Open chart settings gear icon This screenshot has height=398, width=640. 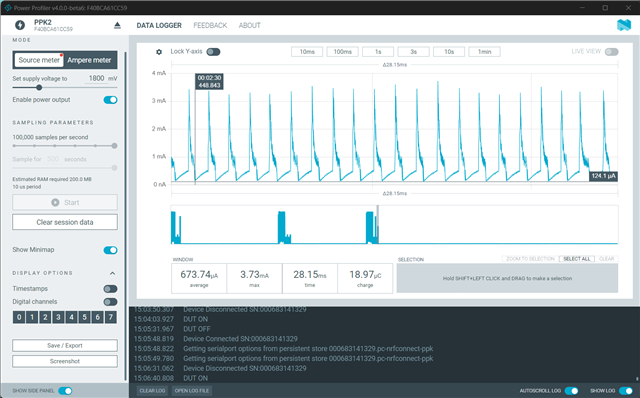(x=159, y=52)
